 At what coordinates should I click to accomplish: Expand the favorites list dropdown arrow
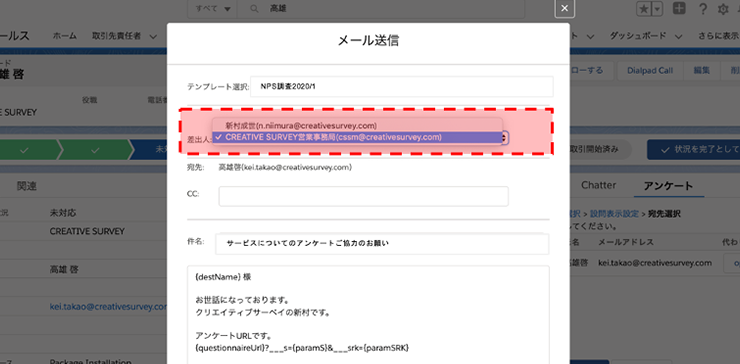[657, 9]
